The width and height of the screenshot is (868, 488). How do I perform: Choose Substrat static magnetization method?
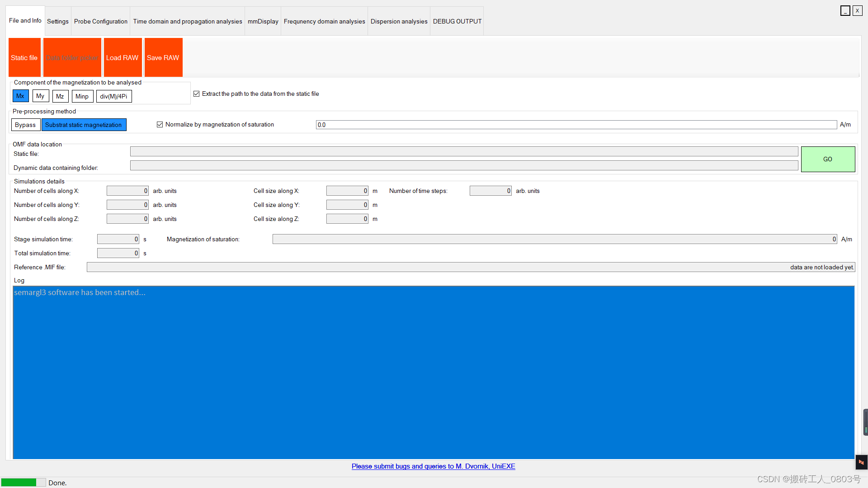(84, 125)
